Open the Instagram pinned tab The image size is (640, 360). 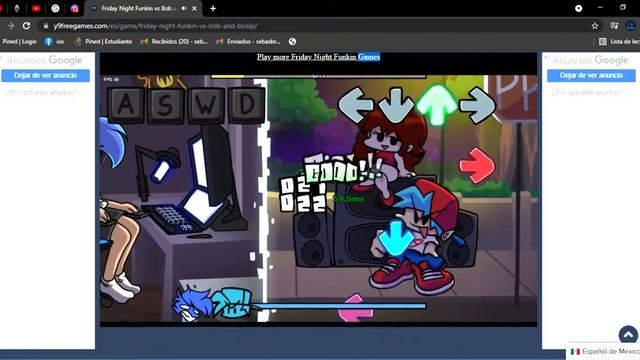point(74,8)
